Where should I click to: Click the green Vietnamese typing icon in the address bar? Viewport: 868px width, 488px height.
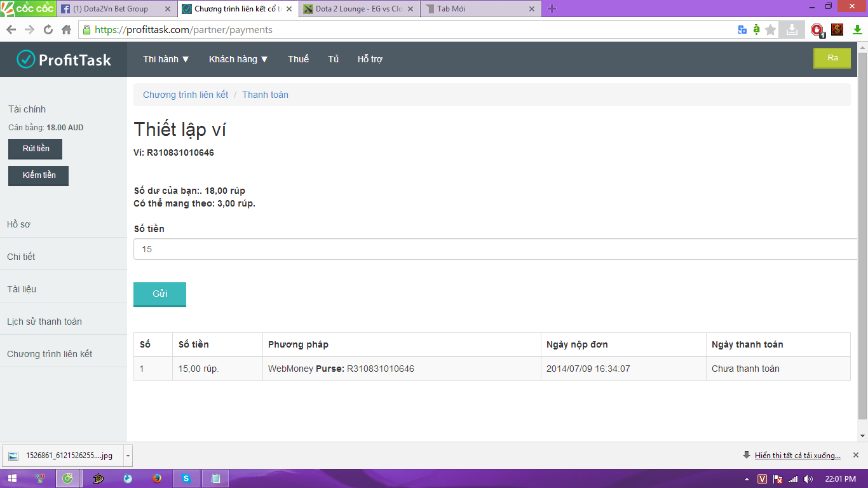(x=756, y=30)
